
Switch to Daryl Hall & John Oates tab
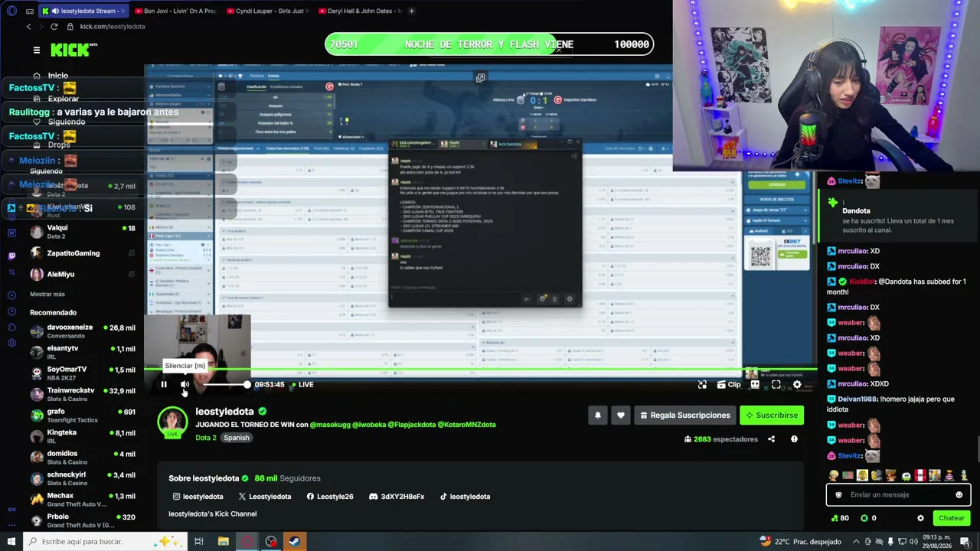[x=359, y=11]
